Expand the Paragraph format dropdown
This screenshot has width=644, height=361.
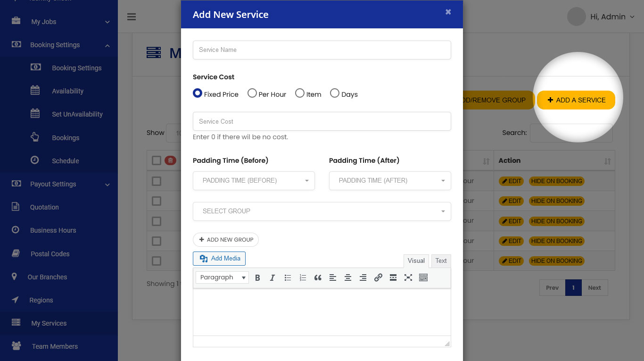[222, 277]
